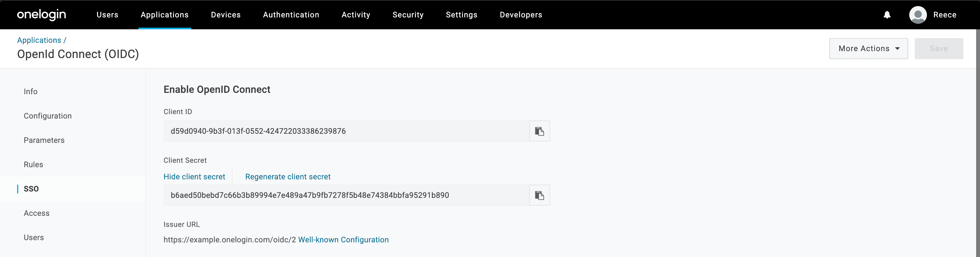The image size is (980, 257).
Task: Go back via Applications breadcrumb link
Action: [x=39, y=40]
